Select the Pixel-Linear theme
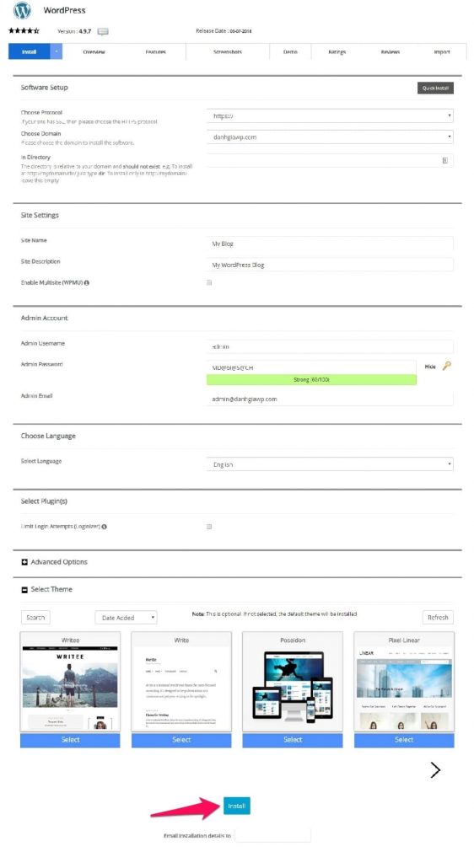 coord(404,740)
